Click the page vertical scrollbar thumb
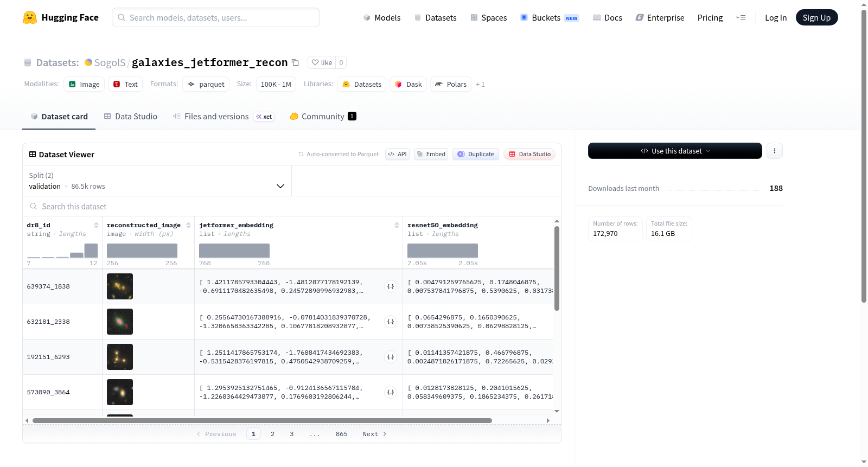This screenshot has width=868, height=467. point(864,156)
